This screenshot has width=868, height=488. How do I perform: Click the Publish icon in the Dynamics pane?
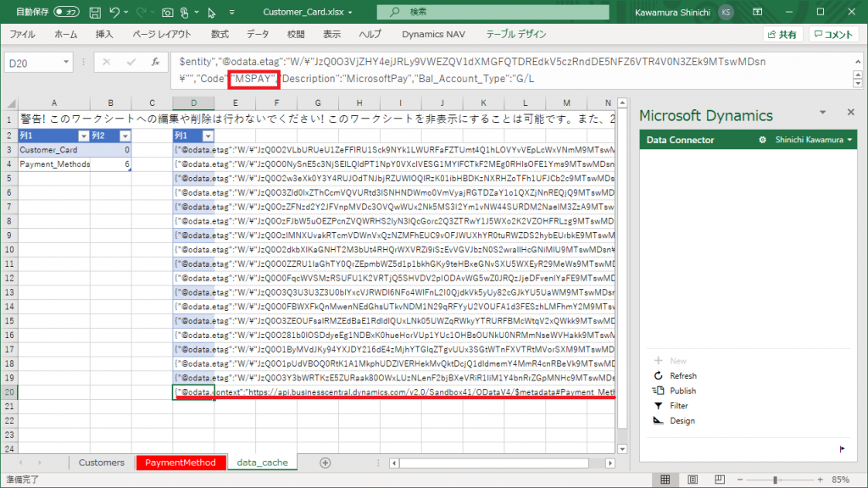[x=658, y=391]
